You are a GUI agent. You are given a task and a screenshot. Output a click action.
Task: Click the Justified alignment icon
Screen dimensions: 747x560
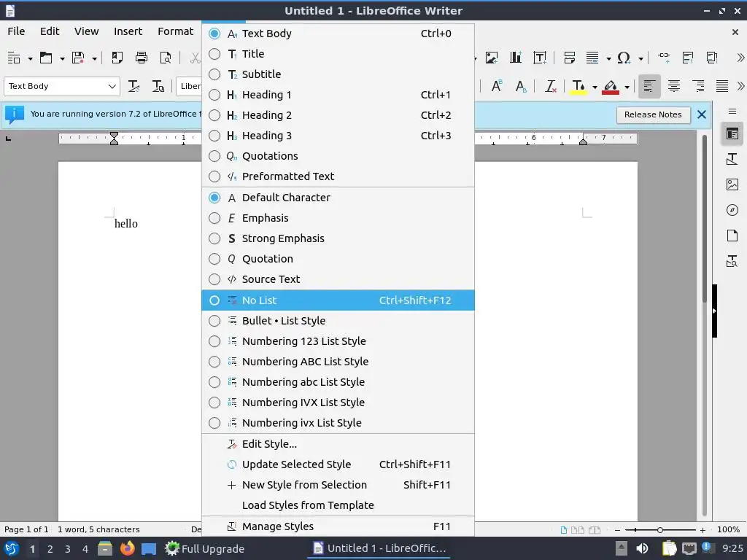tap(722, 86)
